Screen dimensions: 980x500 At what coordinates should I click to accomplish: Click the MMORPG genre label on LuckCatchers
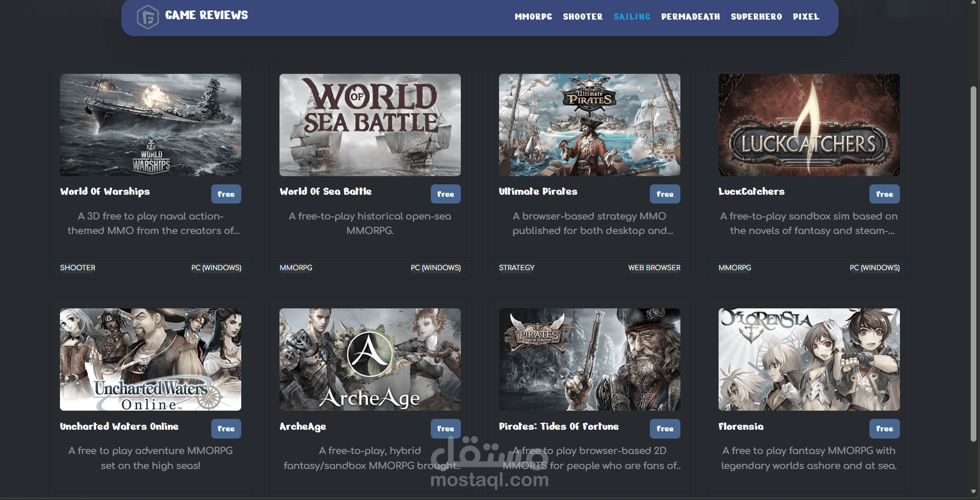pos(735,268)
